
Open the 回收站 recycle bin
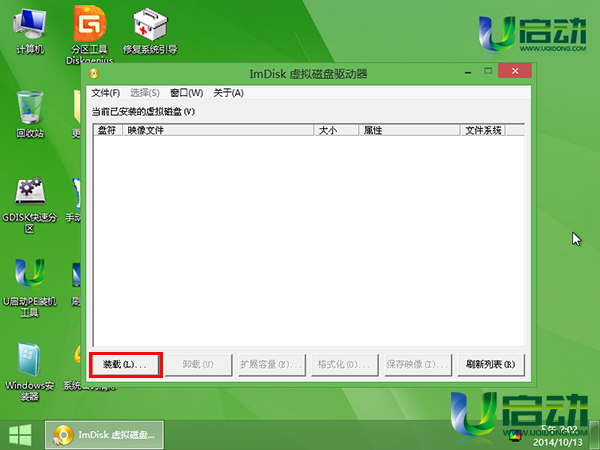[29, 114]
